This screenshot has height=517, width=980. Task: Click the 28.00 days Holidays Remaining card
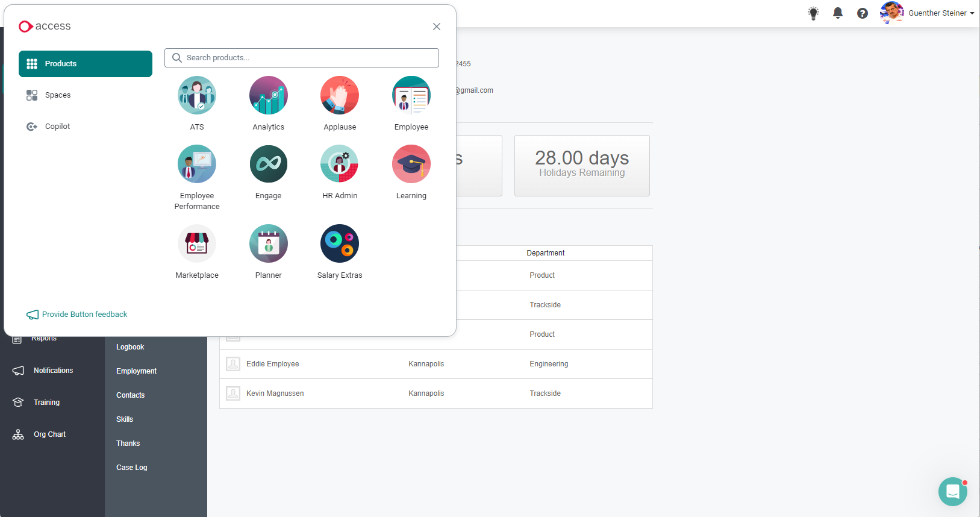pos(582,166)
